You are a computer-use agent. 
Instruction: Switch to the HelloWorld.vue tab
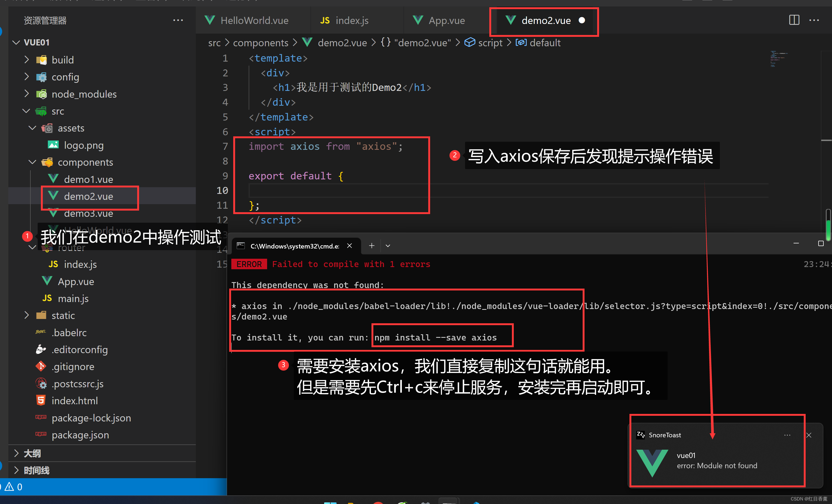point(254,21)
